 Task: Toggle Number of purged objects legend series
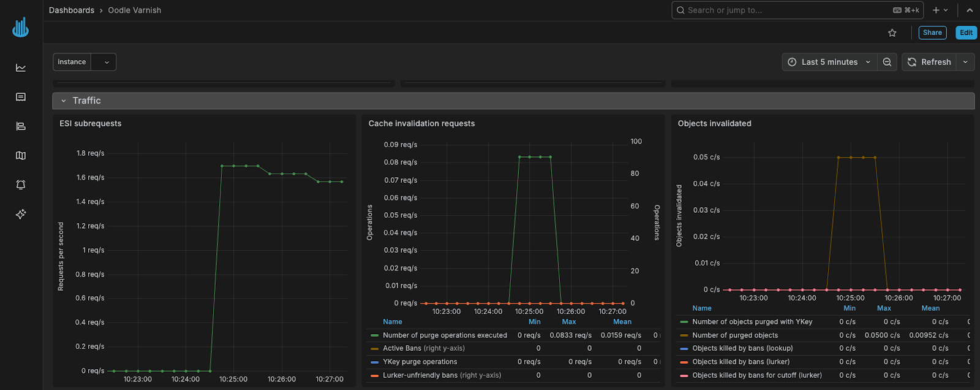click(734, 335)
